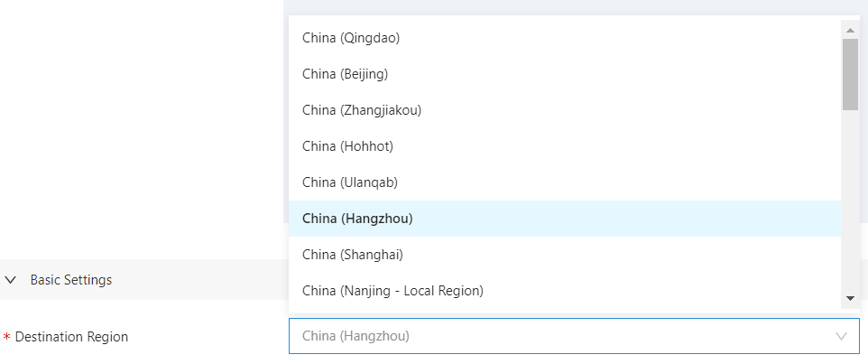
Task: Click the scrollbar down arrow
Action: click(x=850, y=298)
